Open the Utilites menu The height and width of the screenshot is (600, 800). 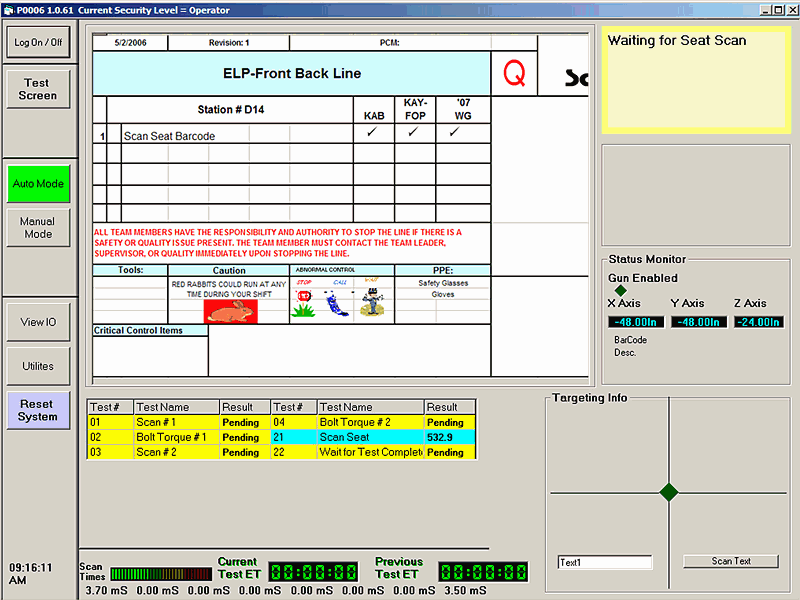click(x=38, y=366)
